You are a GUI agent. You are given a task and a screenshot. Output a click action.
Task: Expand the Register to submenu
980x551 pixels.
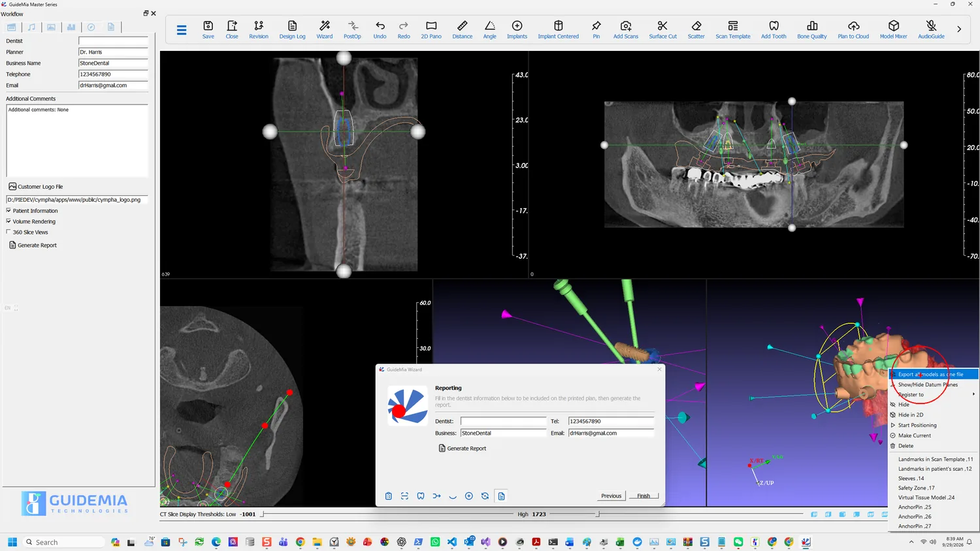pos(934,394)
